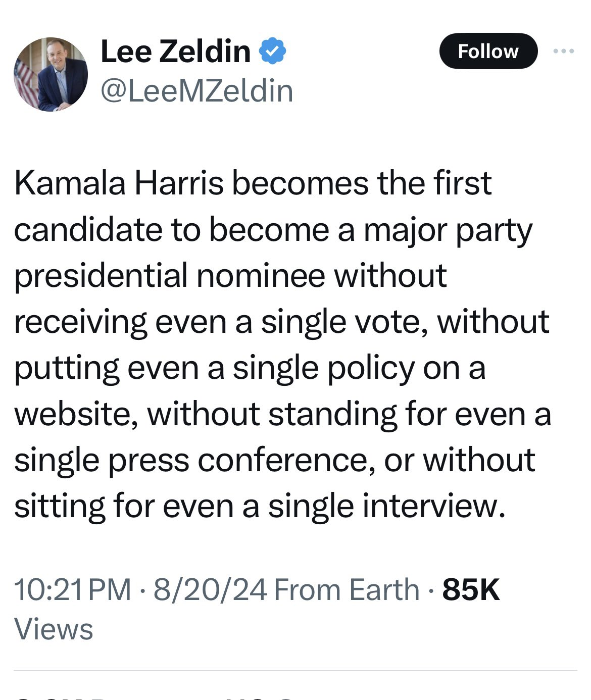Click "Kamala Harris" in the tweet text
Viewport: 591px width, 700px height.
pos(119,183)
